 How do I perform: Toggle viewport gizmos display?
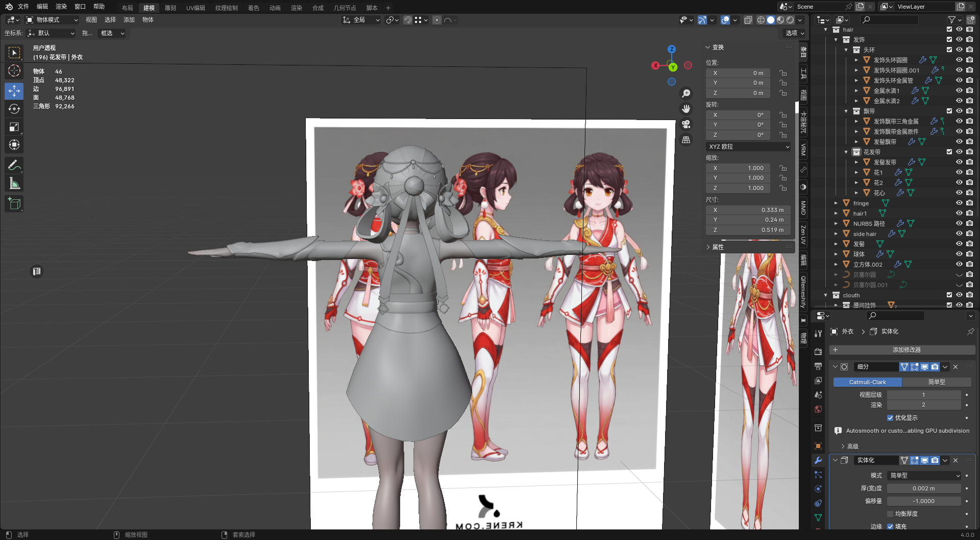(702, 20)
